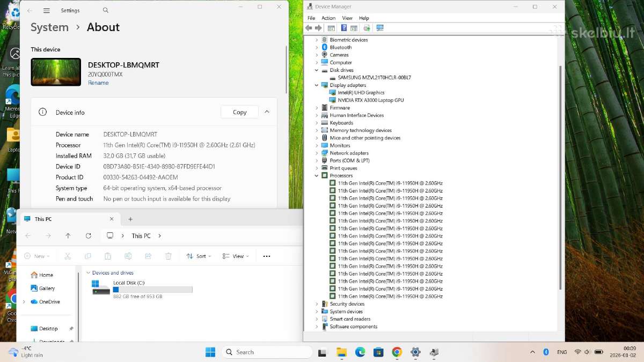Viewport: 644px width, 362px height.
Task: Click the Rename icon in File Explorer toolbar
Action: click(x=128, y=256)
